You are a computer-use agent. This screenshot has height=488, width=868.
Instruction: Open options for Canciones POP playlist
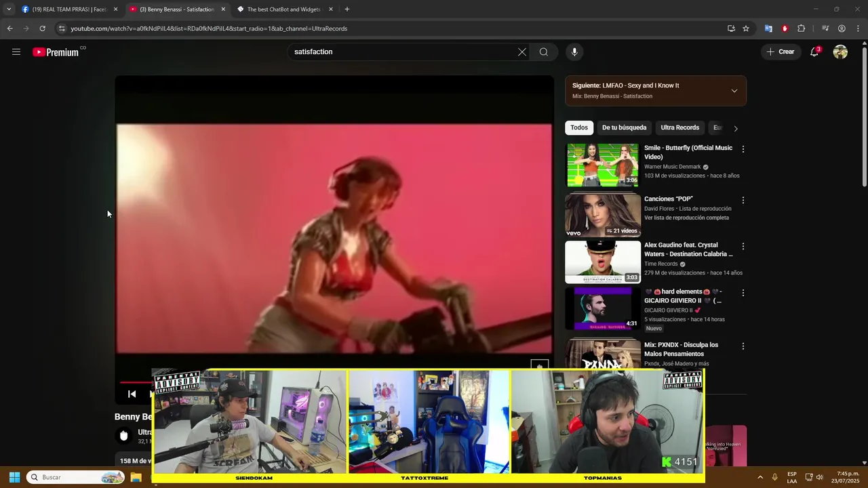coord(743,201)
